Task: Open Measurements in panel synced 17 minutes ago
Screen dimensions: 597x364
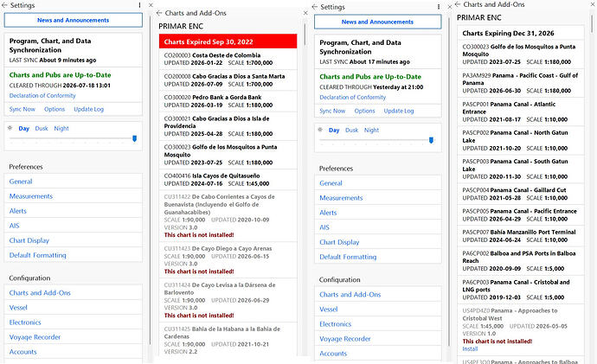Action: click(x=378, y=198)
